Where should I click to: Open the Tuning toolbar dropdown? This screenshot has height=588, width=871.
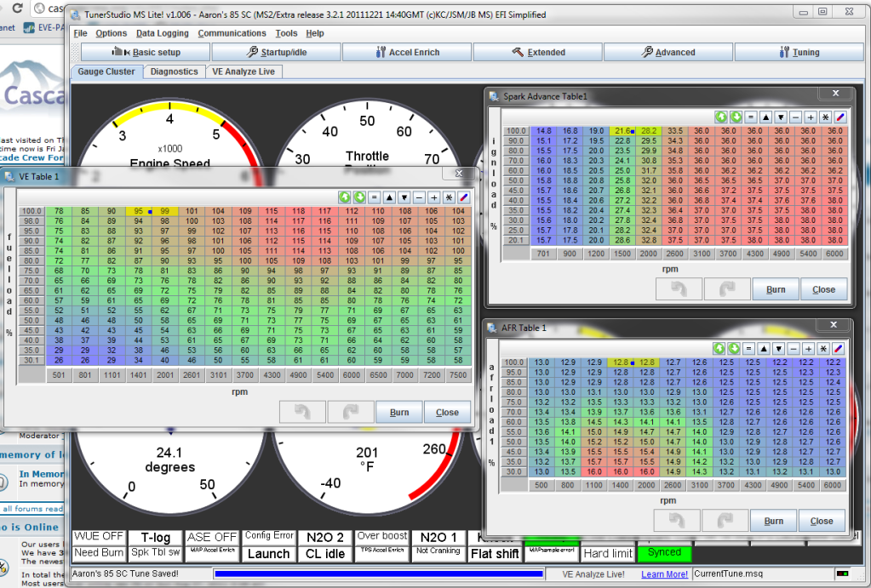799,52
